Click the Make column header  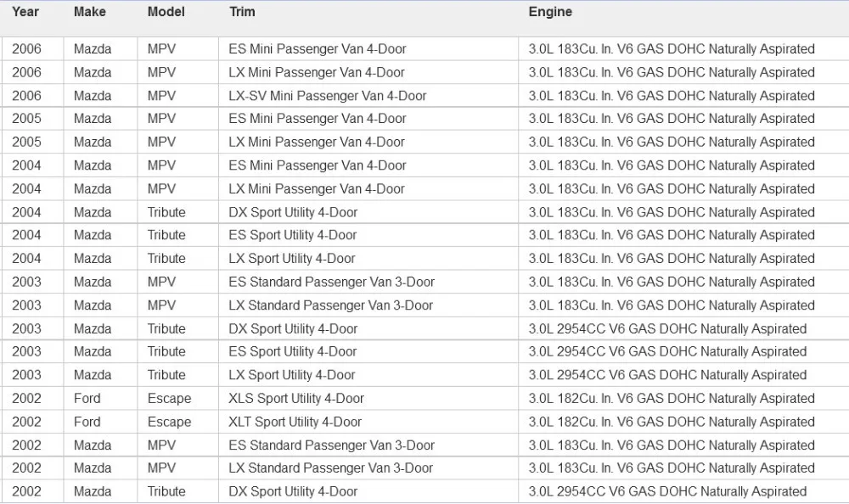coord(90,12)
